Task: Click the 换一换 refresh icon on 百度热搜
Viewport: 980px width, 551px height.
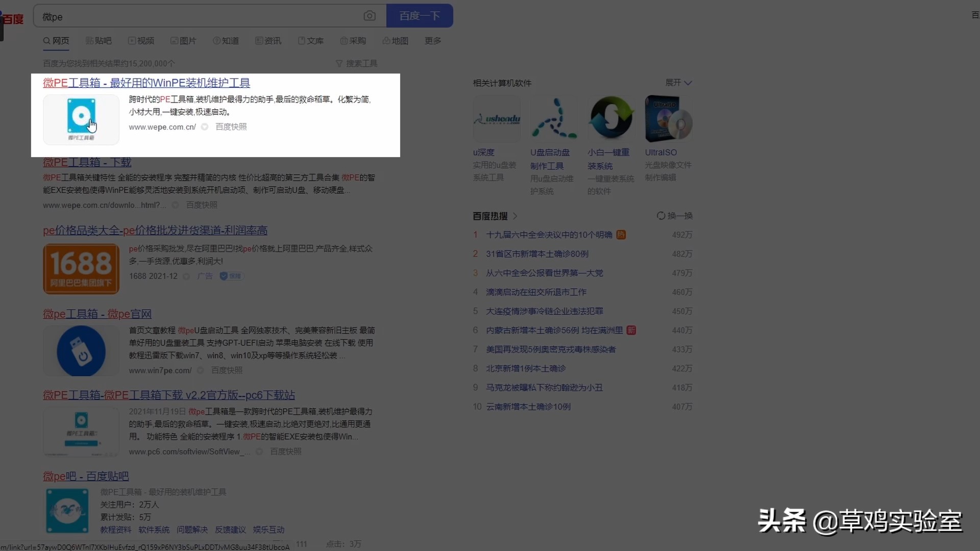Action: click(661, 215)
